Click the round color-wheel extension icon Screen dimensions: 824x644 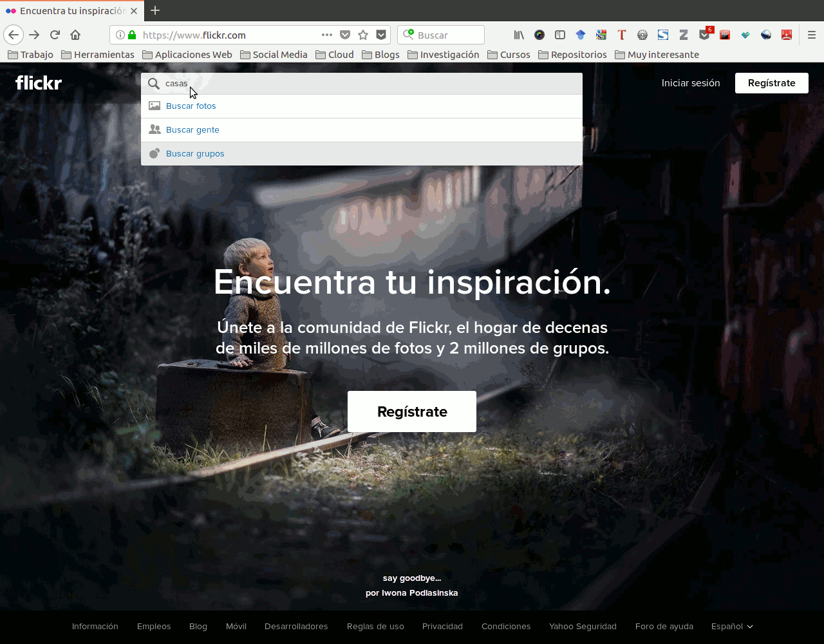tap(539, 35)
